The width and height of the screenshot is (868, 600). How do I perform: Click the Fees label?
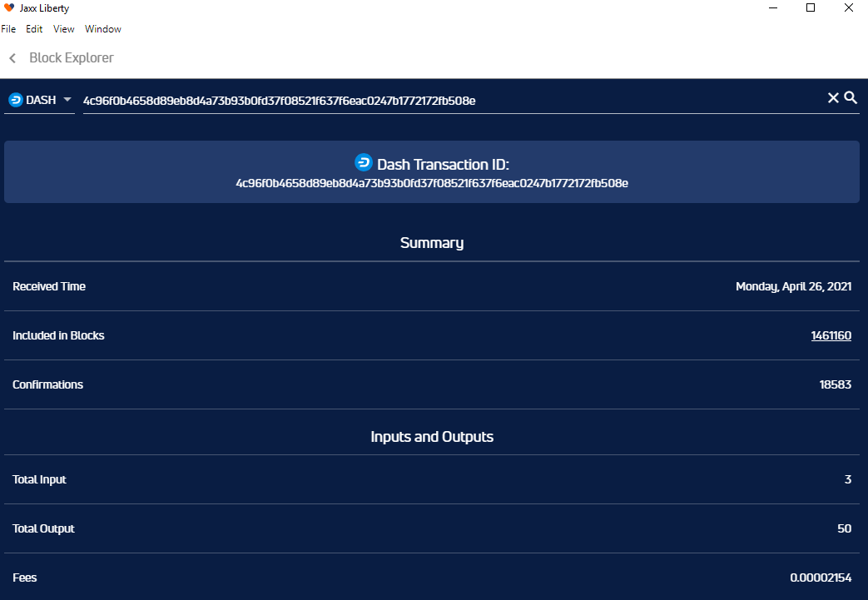click(25, 578)
